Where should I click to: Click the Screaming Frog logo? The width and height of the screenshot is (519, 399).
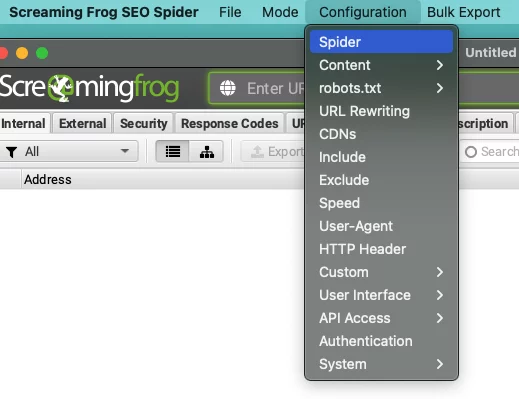89,88
